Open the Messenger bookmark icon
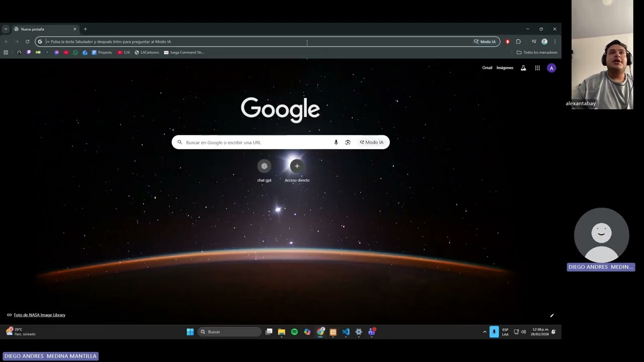This screenshot has width=644, height=362. pyautogui.click(x=57, y=52)
